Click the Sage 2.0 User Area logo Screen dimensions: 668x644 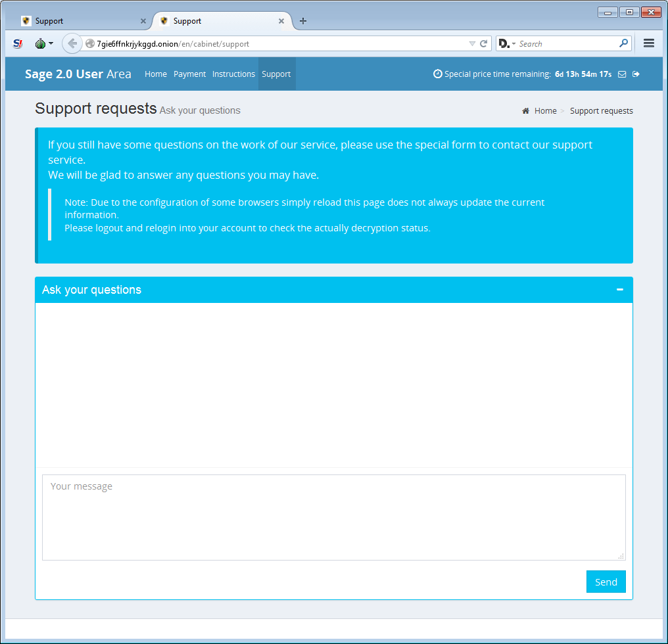pos(78,74)
